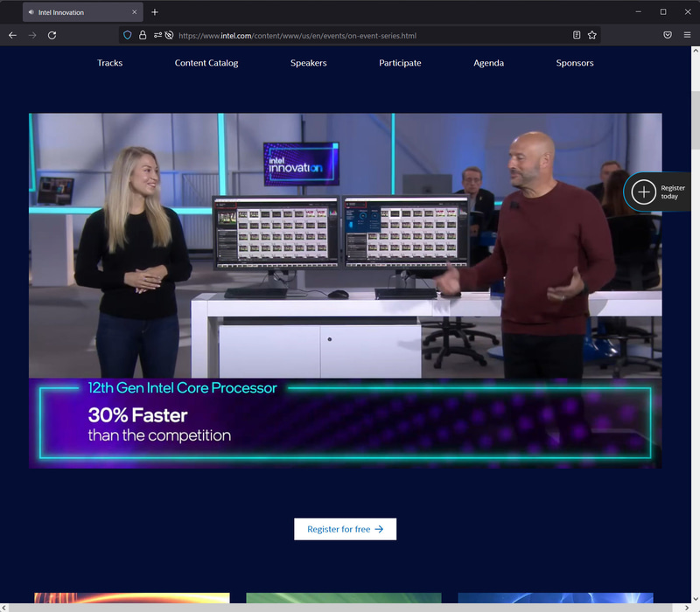Open a new tab
This screenshot has width=700, height=612.
tap(155, 12)
